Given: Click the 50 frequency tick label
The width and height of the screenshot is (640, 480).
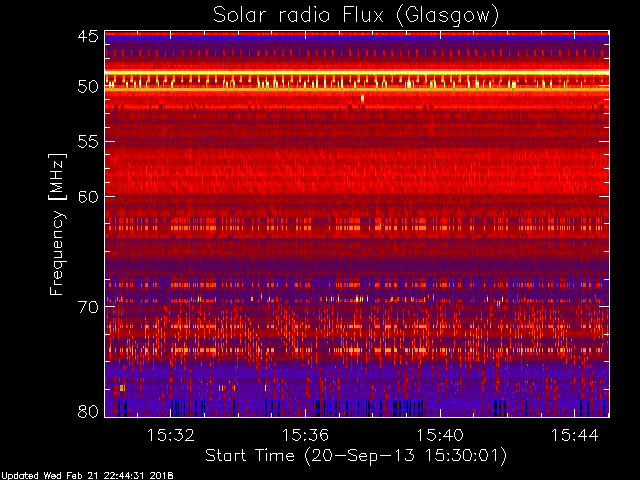Looking at the screenshot, I should (88, 87).
